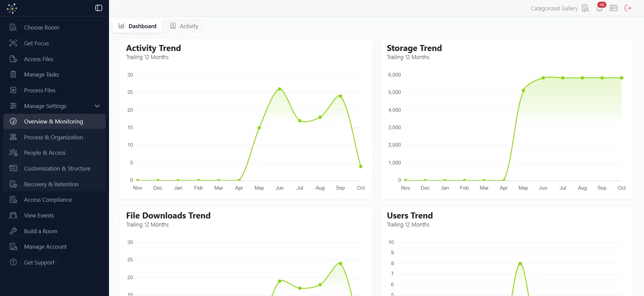Click the Get Focus icon
The image size is (644, 296).
point(13,43)
